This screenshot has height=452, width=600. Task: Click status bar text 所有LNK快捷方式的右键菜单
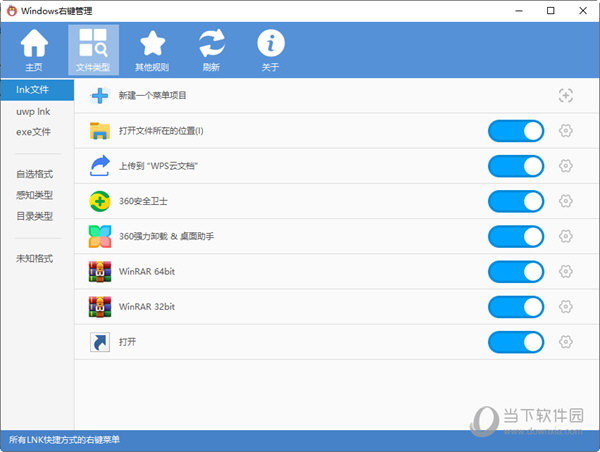tap(64, 440)
